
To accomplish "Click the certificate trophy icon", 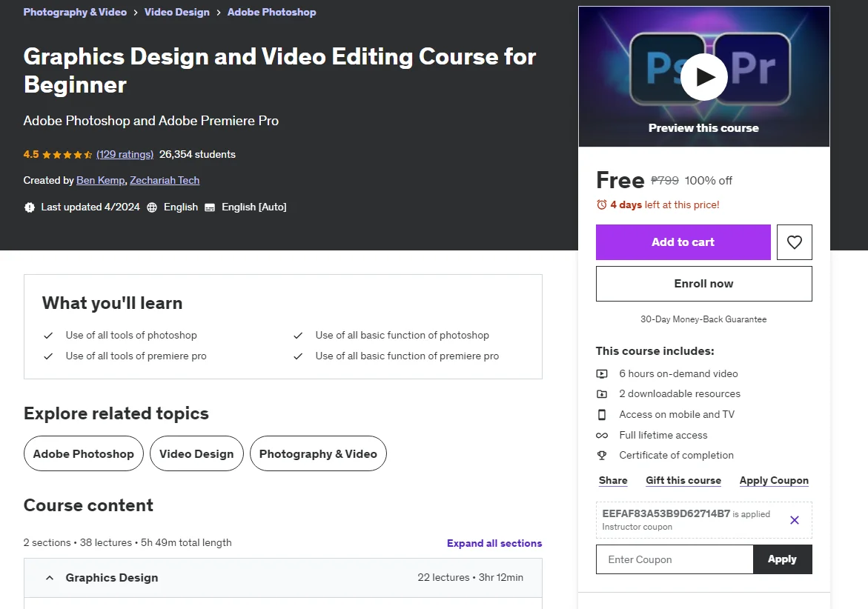I will point(602,455).
